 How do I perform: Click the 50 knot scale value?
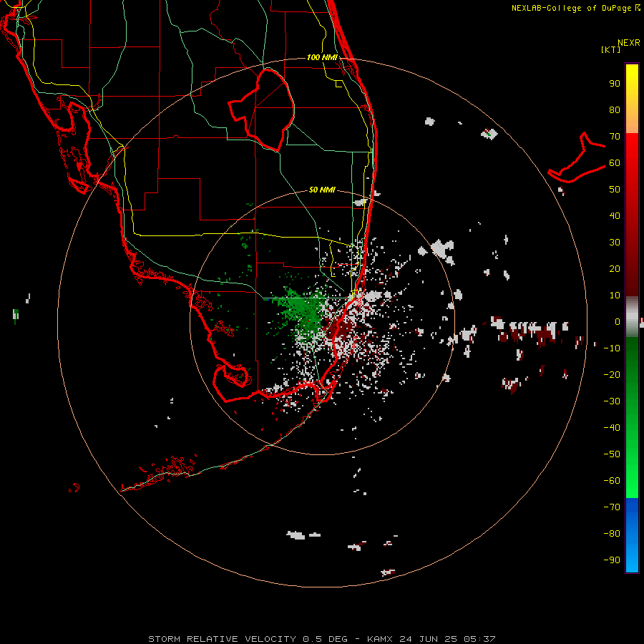pos(615,190)
